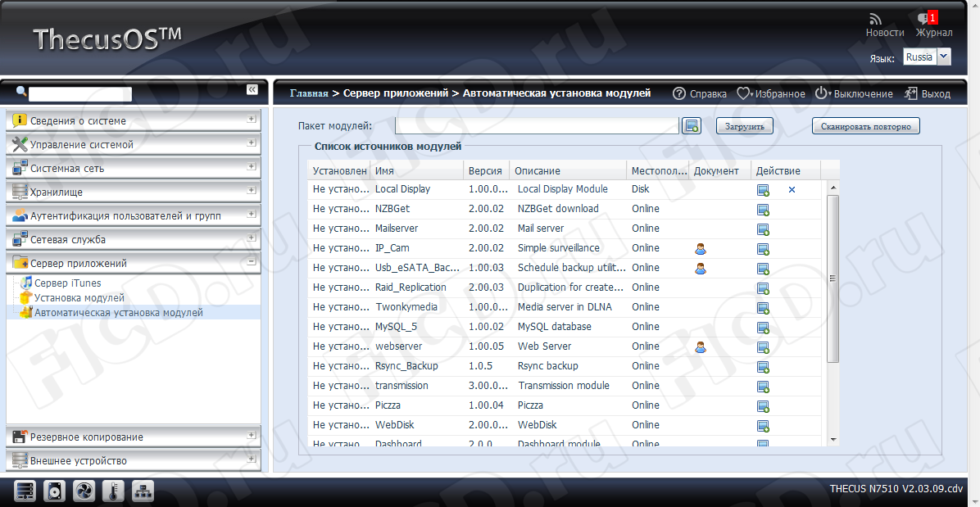This screenshot has width=980, height=507.
Task: Install the Local Display module via action icon
Action: point(763,190)
